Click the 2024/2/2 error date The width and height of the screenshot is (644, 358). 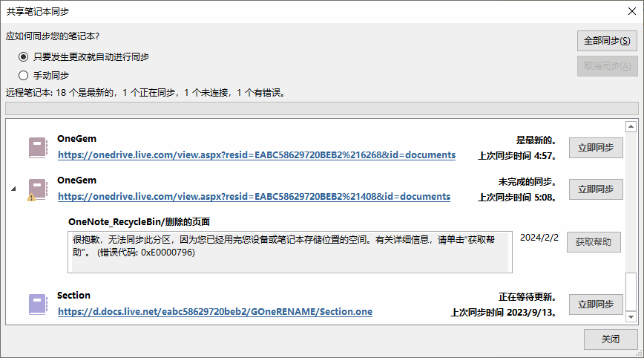click(x=539, y=238)
